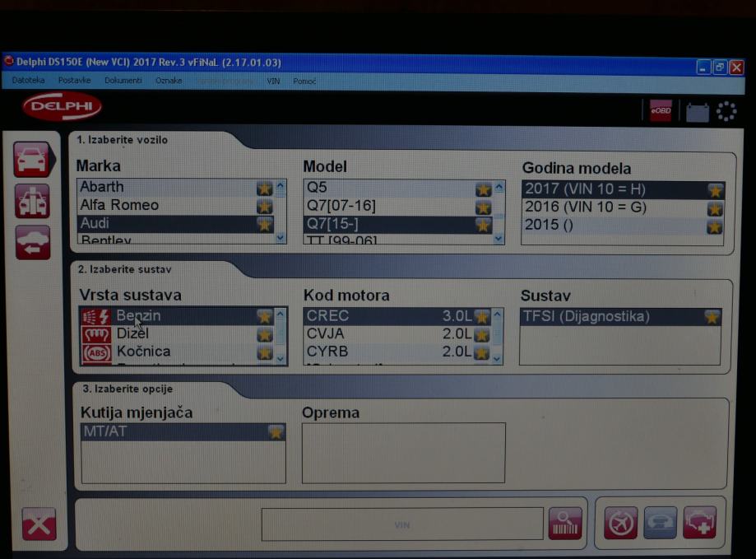Select Q7[15-] in the Model list
Image resolution: width=756 pixels, height=559 pixels.
click(x=398, y=224)
